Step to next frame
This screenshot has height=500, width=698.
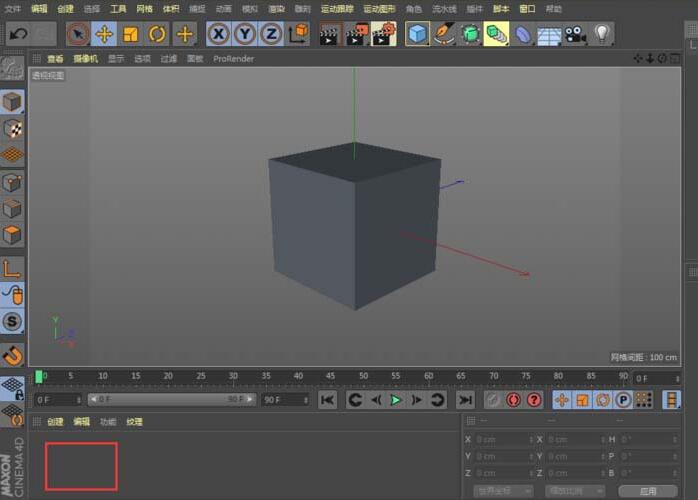pyautogui.click(x=417, y=400)
